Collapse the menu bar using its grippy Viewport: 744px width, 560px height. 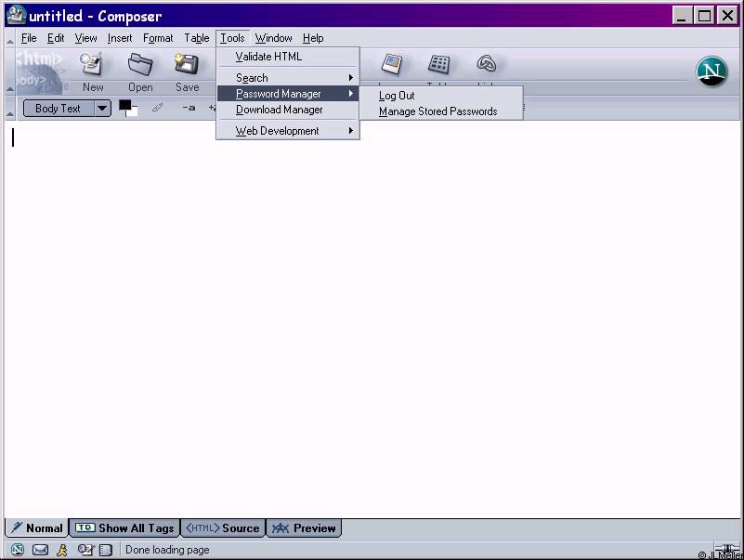tap(10, 40)
